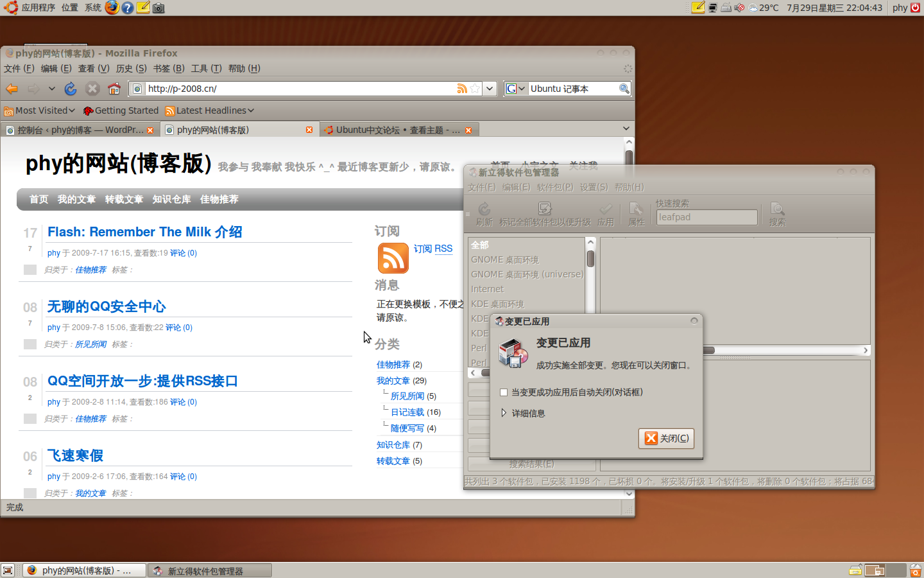Enable auto-close dialog after changes applied checkbox
924x578 pixels.
pyautogui.click(x=504, y=392)
